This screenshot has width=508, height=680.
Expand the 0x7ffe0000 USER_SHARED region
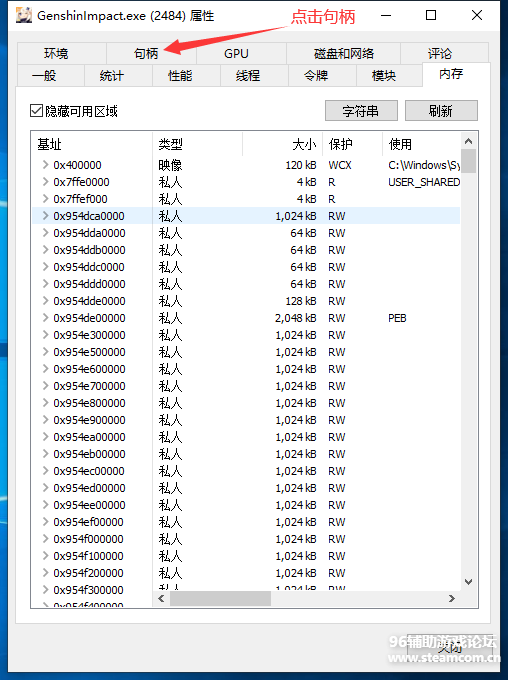coord(45,182)
